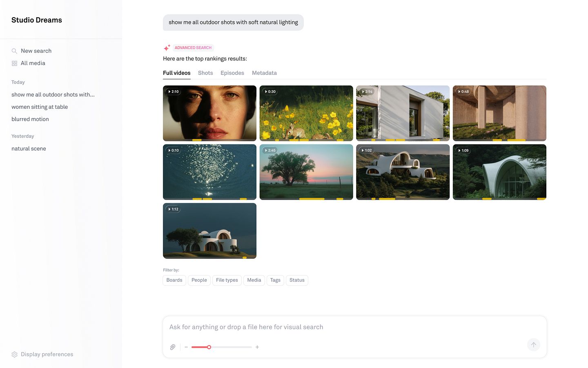The image size is (588, 368).
Task: Switch to the Shots tab
Action: 205,73
